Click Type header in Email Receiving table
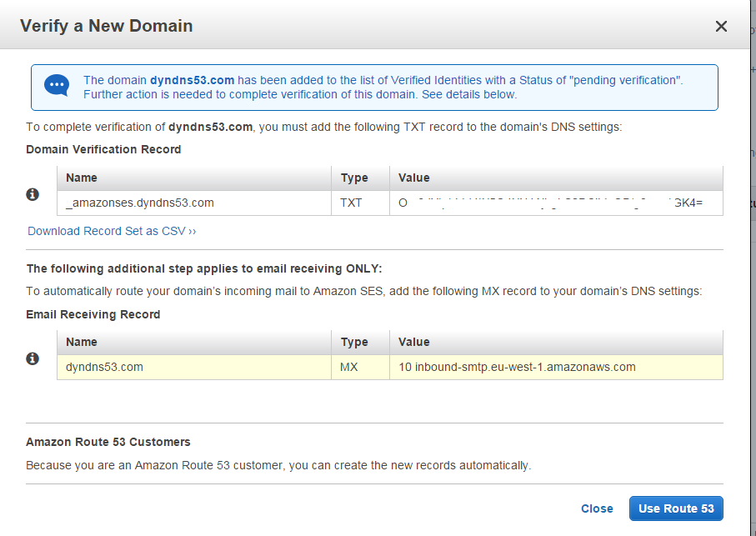 click(354, 342)
